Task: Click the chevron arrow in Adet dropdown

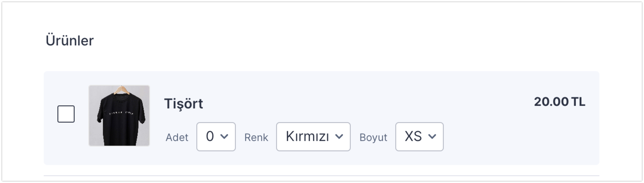Action: pos(224,136)
